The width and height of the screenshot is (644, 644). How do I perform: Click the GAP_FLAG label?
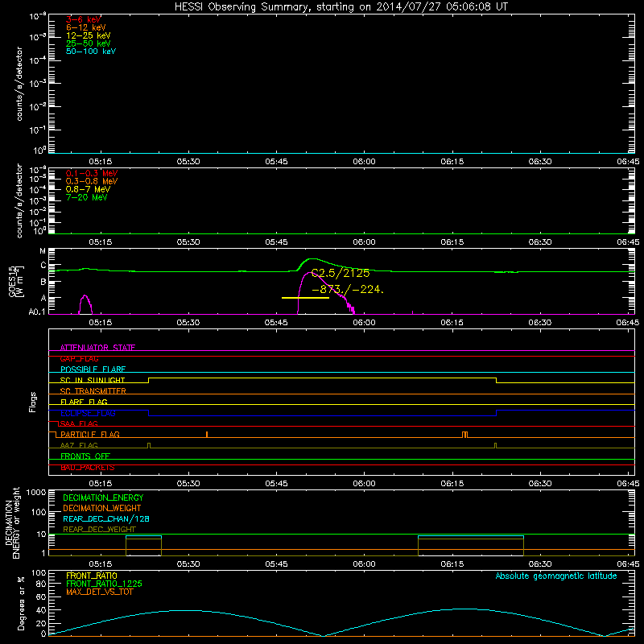coord(79,358)
